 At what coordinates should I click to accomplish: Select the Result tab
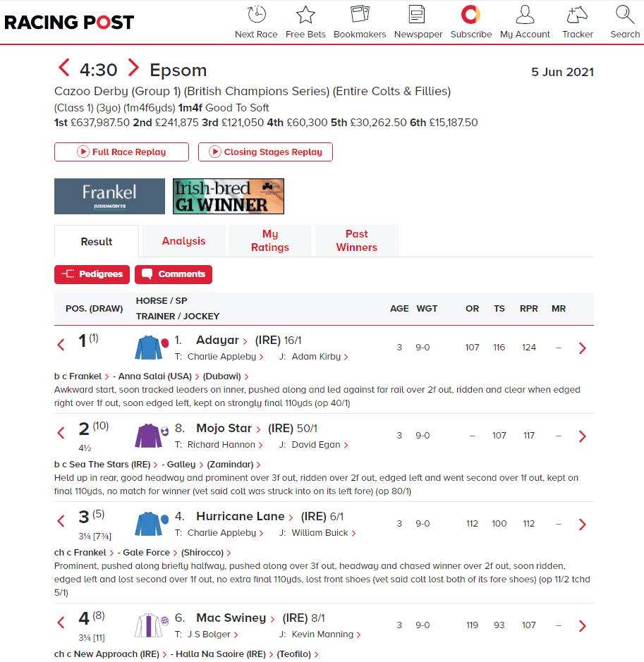(x=97, y=242)
